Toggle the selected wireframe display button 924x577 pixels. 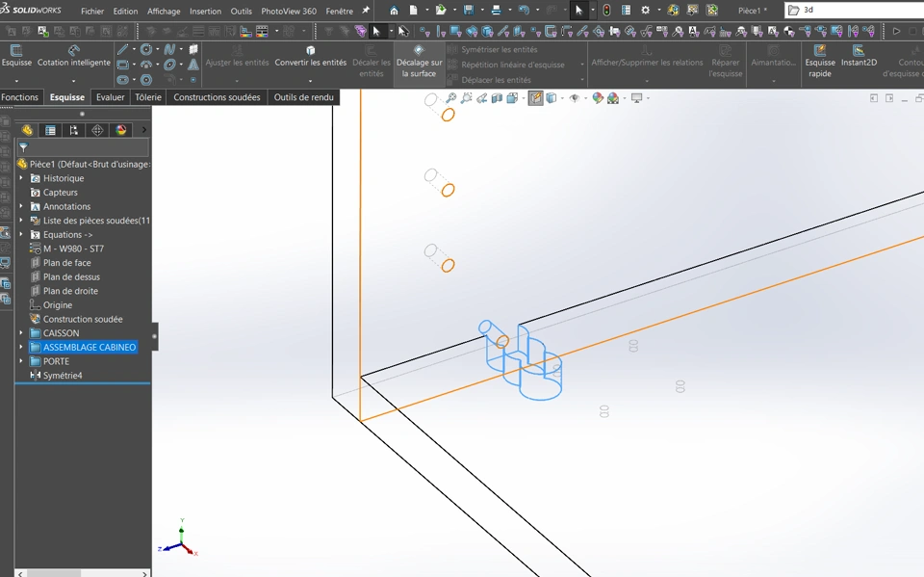click(535, 98)
